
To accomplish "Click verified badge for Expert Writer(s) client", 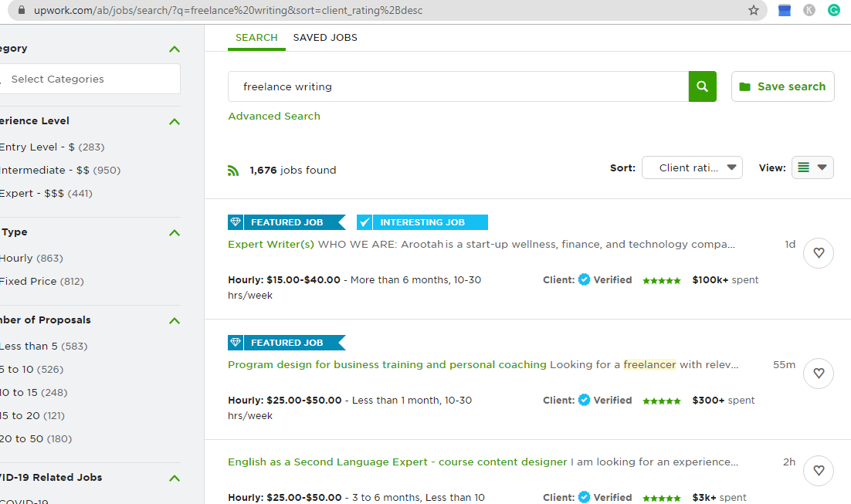I will 584,280.
